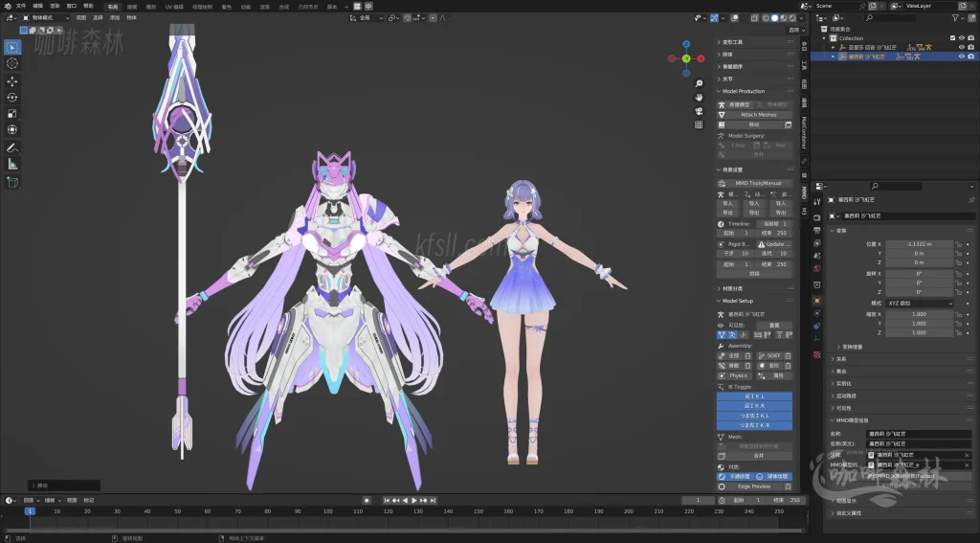
Task: Switch to the UV editing workspace tab
Action: (x=174, y=7)
